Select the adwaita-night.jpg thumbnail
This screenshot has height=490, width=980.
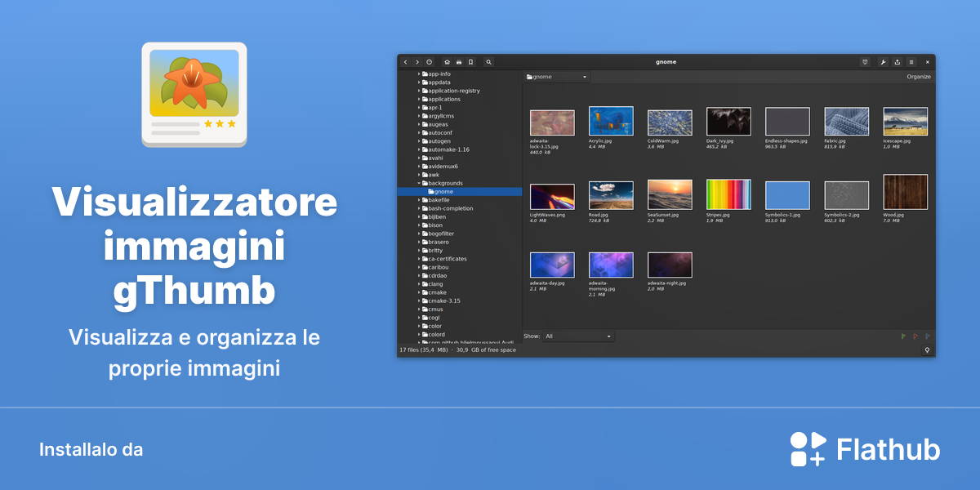pos(670,265)
